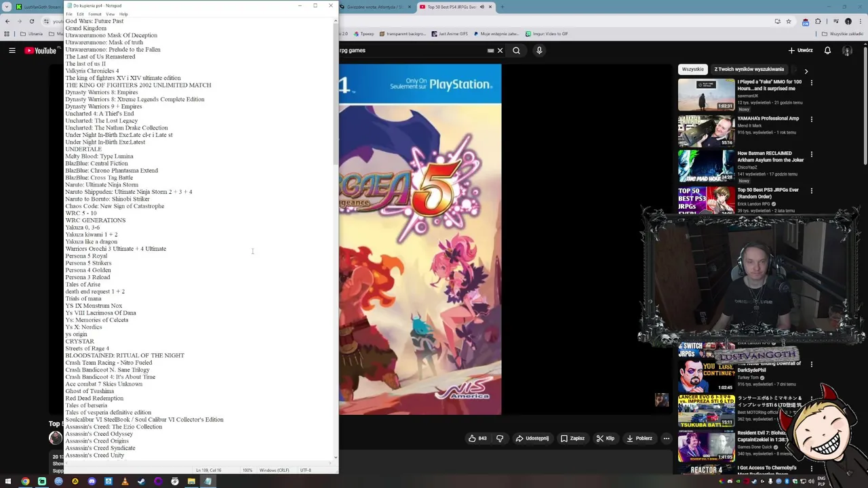
Task: Run the YouTube search via magnifier button
Action: [516, 50]
